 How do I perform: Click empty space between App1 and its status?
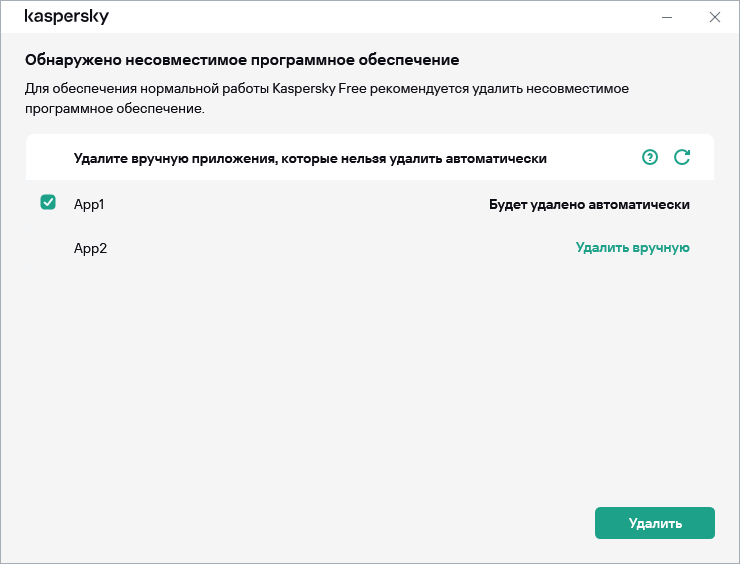click(300, 204)
